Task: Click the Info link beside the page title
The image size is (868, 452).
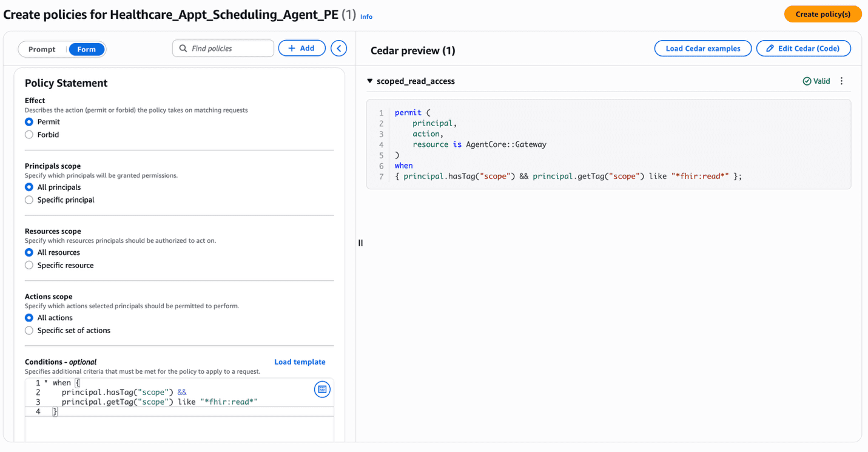Action: [x=366, y=16]
